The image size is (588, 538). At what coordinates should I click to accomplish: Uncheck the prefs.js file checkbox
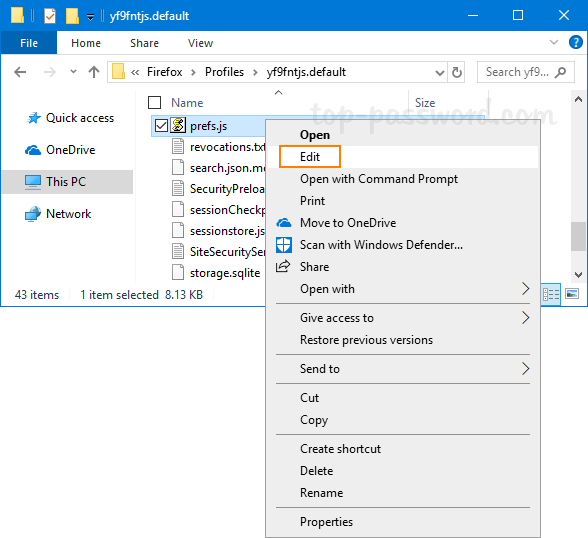tap(161, 126)
